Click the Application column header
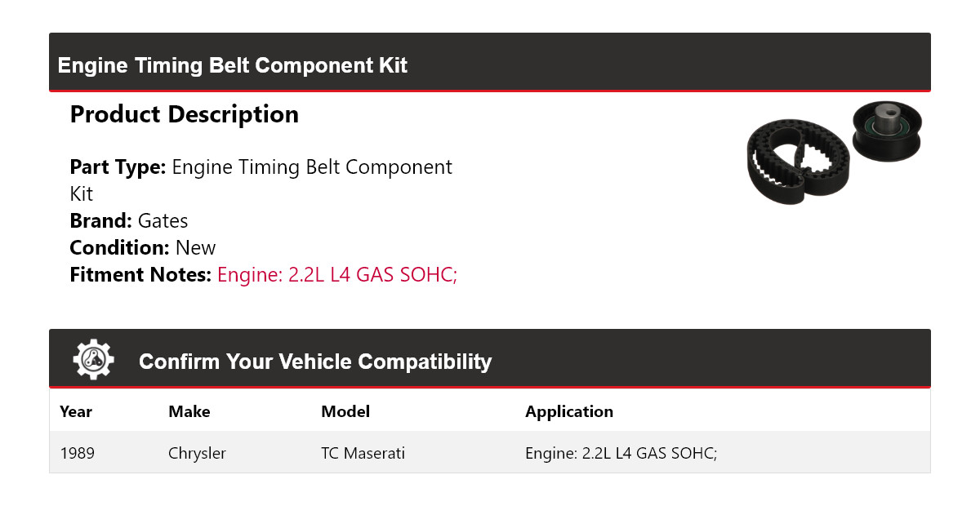This screenshot has width=980, height=506. pyautogui.click(x=569, y=412)
